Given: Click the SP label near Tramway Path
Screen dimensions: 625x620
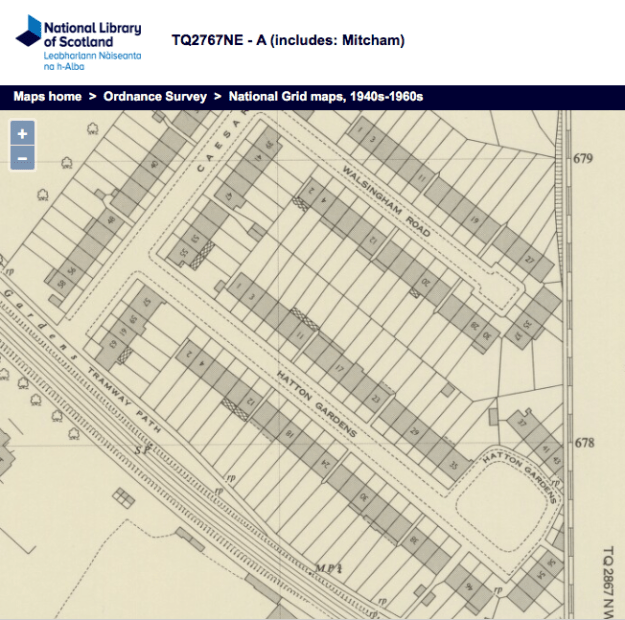Looking at the screenshot, I should [x=142, y=451].
